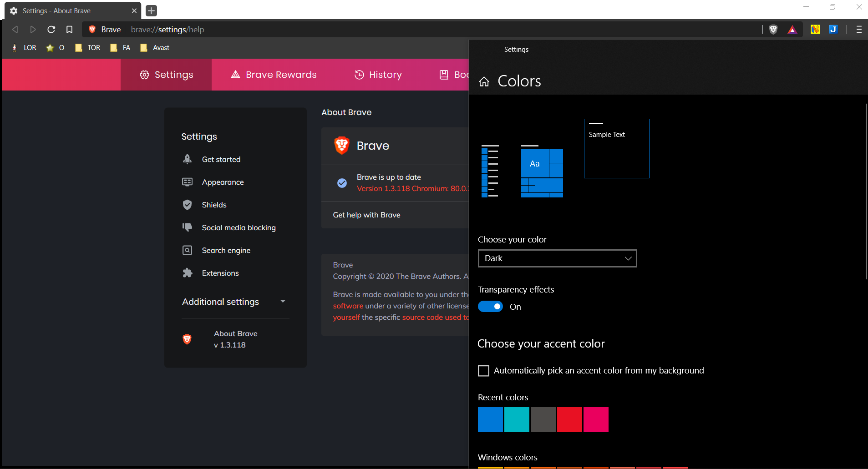The height and width of the screenshot is (469, 868).
Task: Reload the Brave settings page
Action: [x=51, y=30]
